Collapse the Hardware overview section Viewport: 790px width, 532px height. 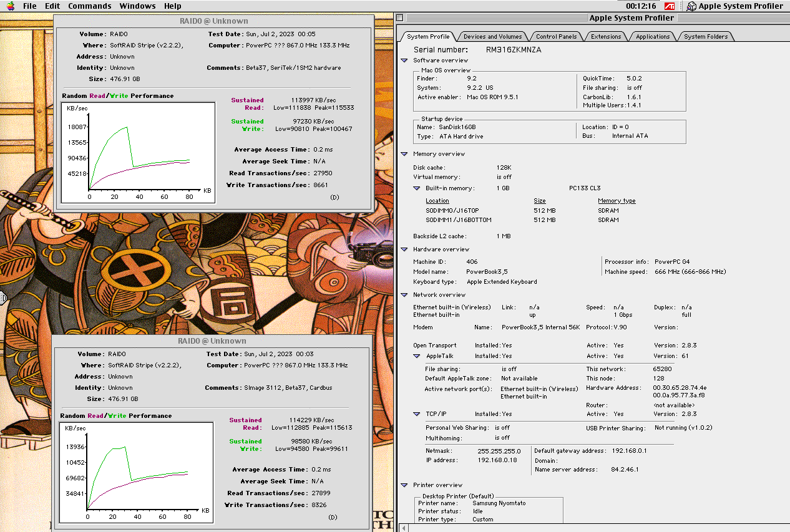pyautogui.click(x=404, y=249)
